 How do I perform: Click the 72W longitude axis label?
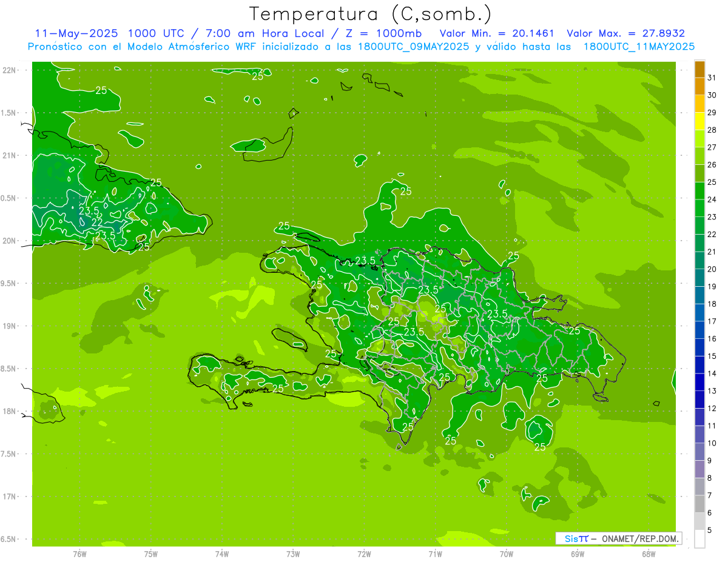click(364, 554)
